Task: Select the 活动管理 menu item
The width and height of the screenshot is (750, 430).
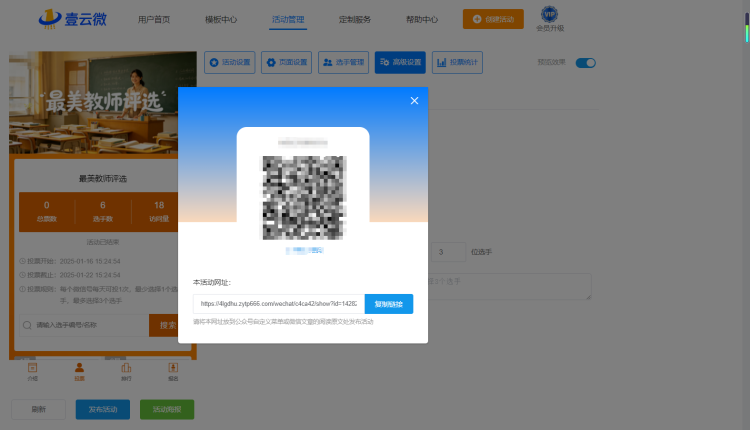Action: (x=288, y=20)
